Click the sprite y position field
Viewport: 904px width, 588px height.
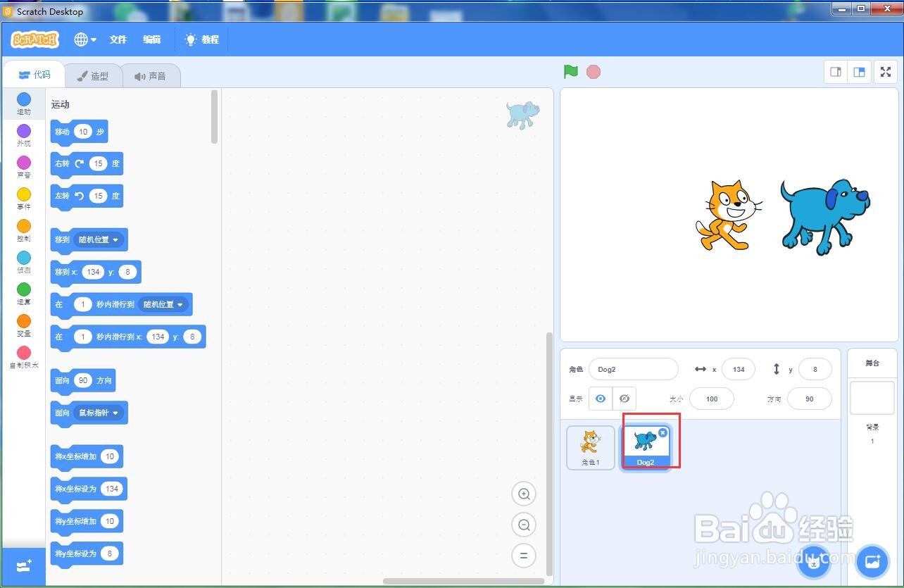(x=815, y=369)
